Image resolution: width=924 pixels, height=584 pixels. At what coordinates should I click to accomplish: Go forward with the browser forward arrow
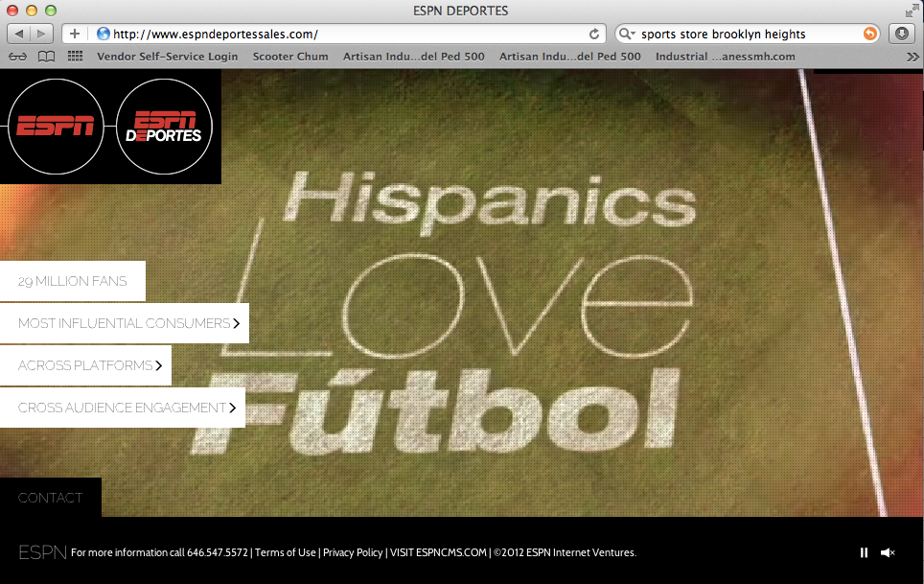pyautogui.click(x=41, y=34)
